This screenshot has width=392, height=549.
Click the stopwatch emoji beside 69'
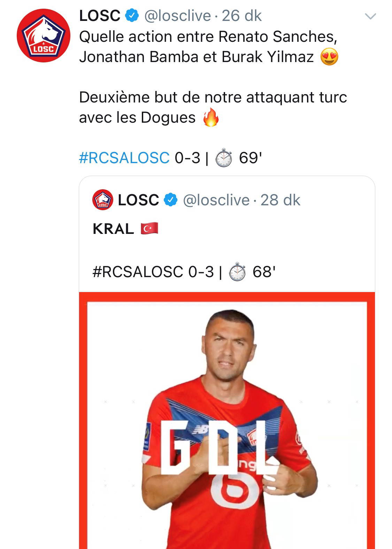[x=224, y=158]
